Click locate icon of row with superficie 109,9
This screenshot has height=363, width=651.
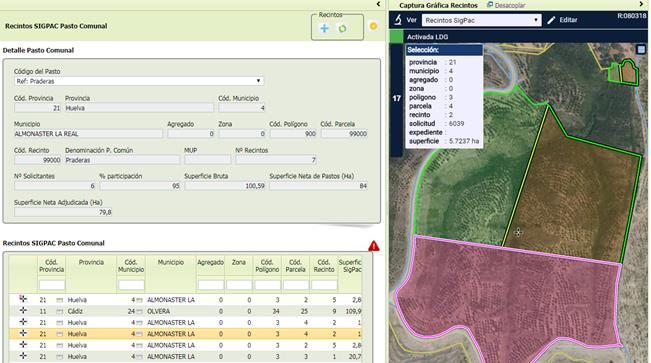pos(23,310)
